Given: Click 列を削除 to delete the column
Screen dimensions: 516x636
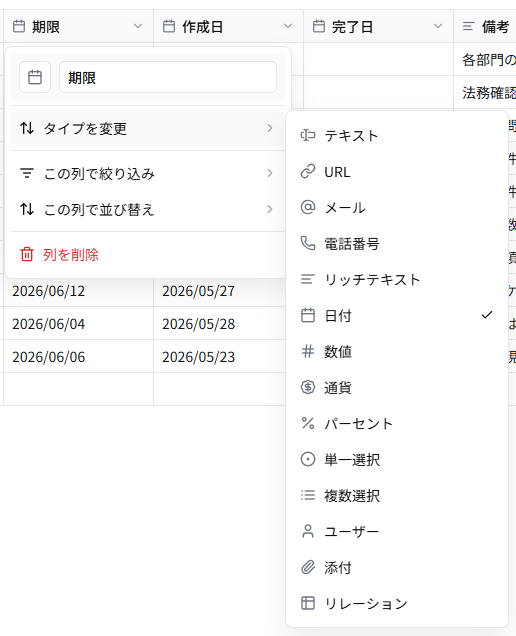Looking at the screenshot, I should click(148, 254).
